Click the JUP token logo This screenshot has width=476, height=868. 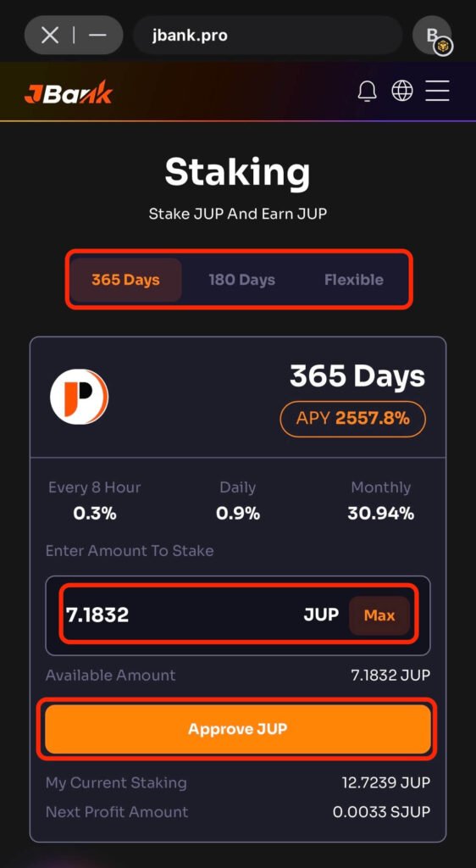(x=79, y=397)
